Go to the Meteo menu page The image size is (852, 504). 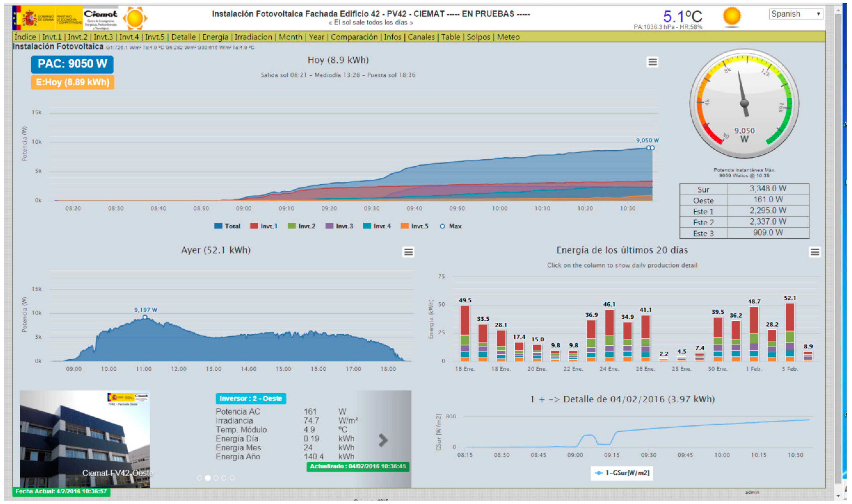508,37
